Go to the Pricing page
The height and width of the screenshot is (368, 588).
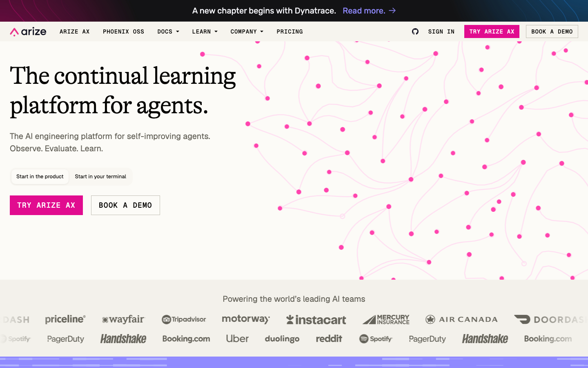[x=290, y=31]
